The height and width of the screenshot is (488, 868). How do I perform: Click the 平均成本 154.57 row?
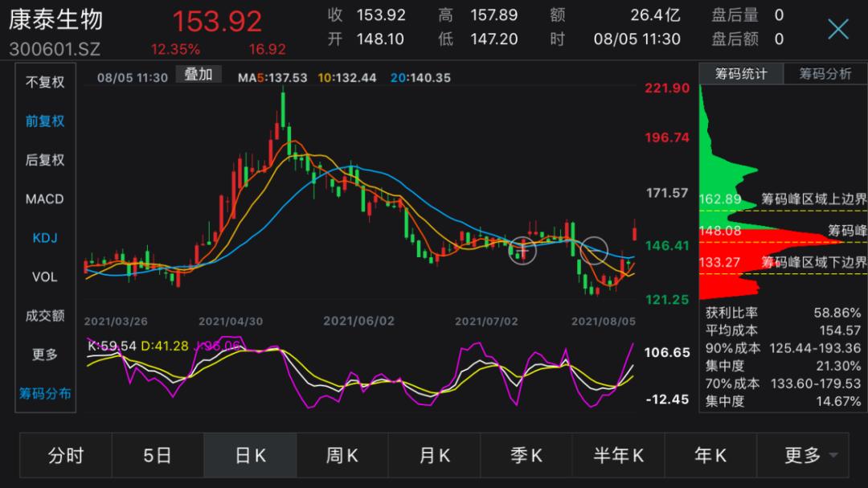point(783,330)
